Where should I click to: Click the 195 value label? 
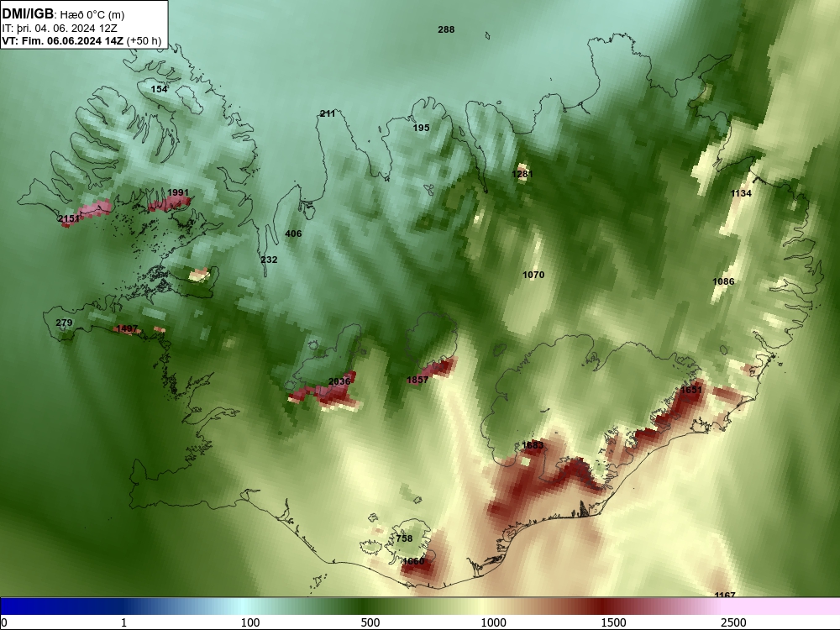pyautogui.click(x=421, y=128)
